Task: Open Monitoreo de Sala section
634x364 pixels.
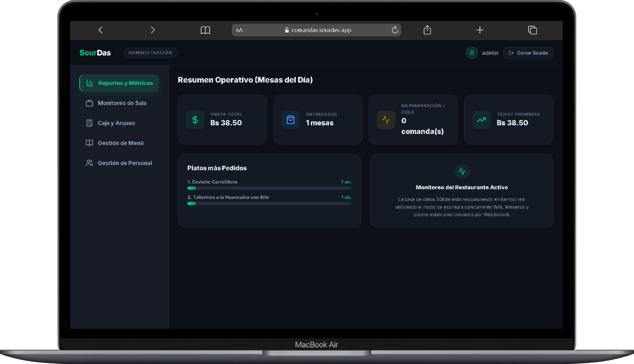Action: pos(119,103)
